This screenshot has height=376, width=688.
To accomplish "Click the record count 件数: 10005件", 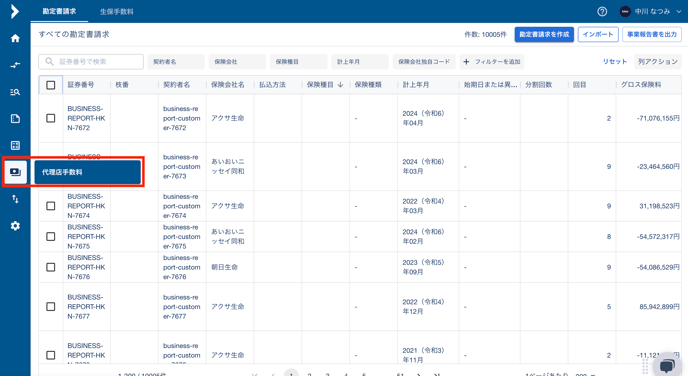I will pyautogui.click(x=485, y=34).
